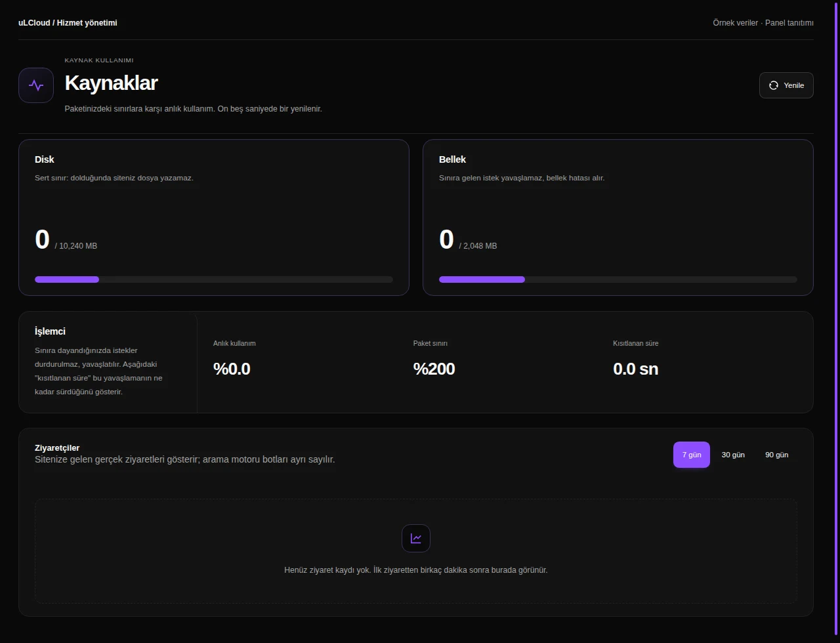The image size is (840, 643).
Task: Click the Disk card title
Action: [45, 159]
